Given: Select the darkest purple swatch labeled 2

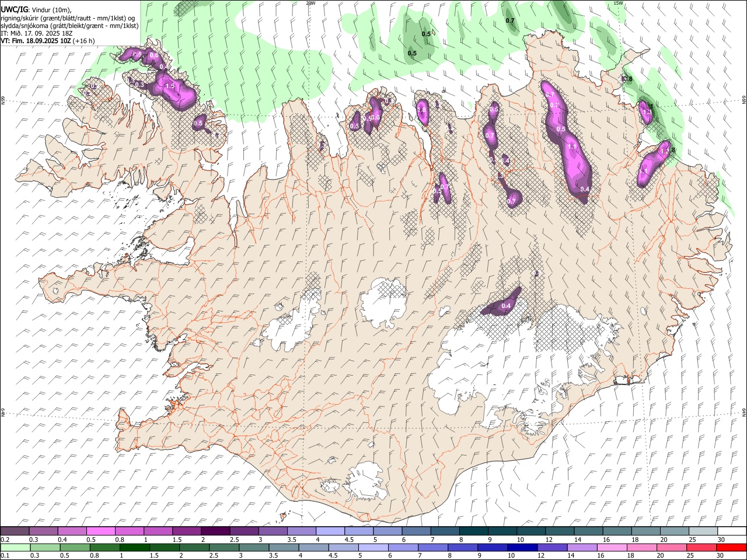Looking at the screenshot, I should pyautogui.click(x=215, y=531).
